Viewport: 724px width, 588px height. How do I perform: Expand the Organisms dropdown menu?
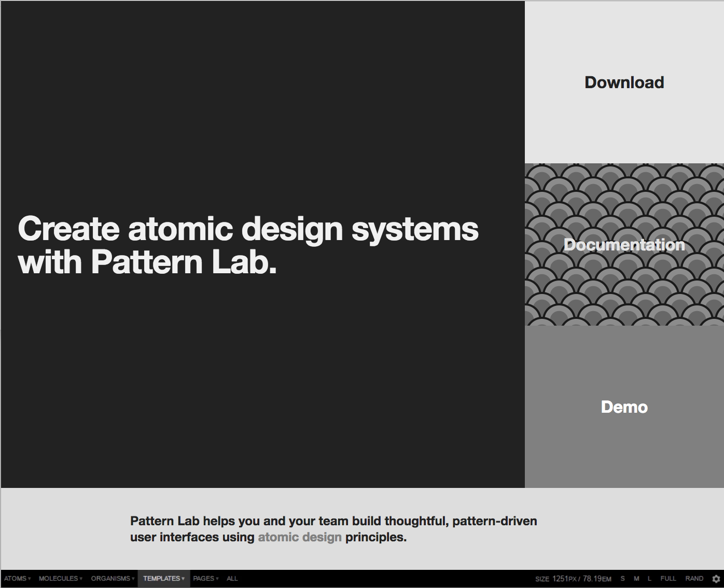point(113,579)
